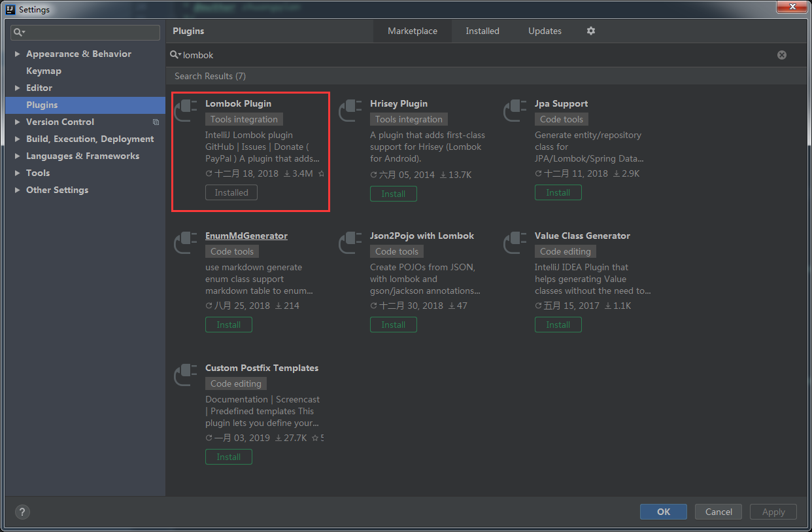Open the plugin search options dropdown
812x532 pixels.
tap(175, 55)
